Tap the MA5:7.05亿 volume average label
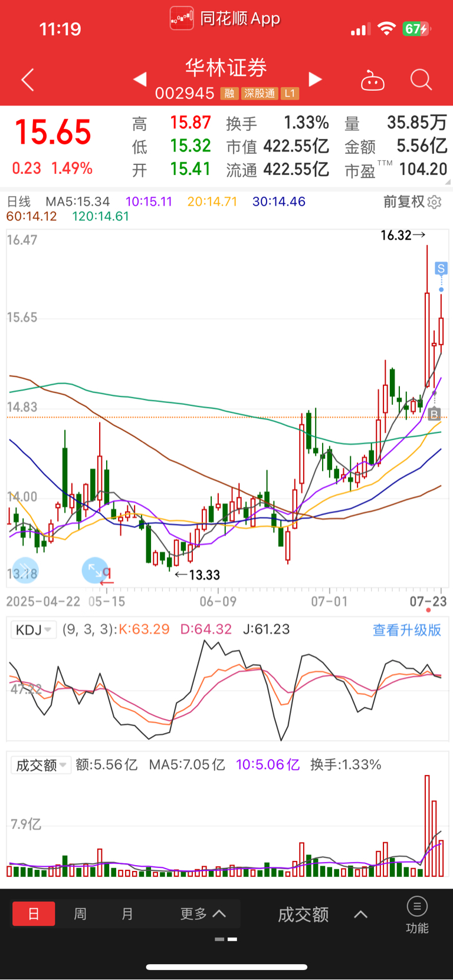 (187, 765)
